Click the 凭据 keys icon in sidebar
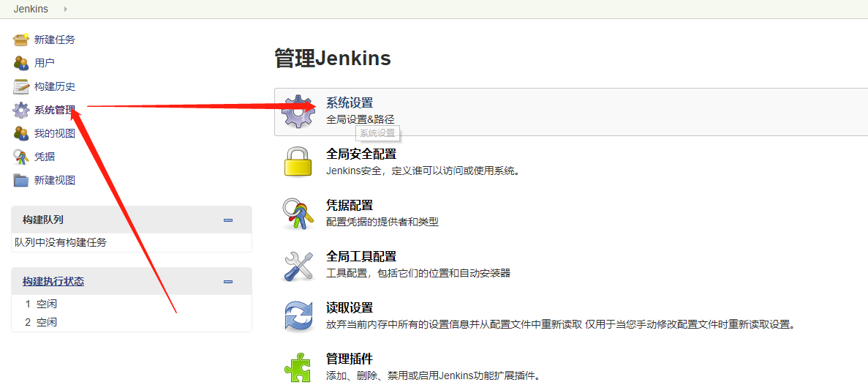Image resolution: width=868 pixels, height=385 pixels. click(21, 157)
